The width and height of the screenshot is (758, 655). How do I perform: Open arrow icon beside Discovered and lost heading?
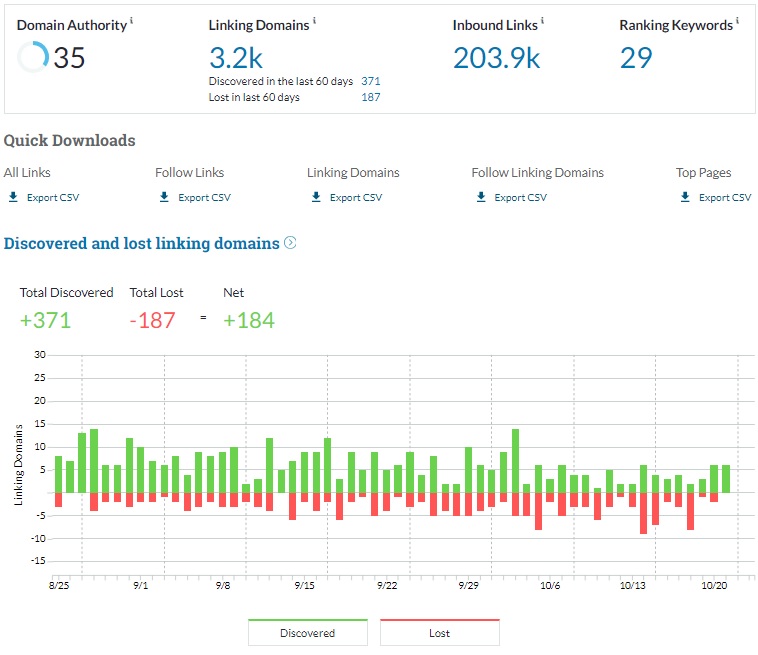pos(290,242)
